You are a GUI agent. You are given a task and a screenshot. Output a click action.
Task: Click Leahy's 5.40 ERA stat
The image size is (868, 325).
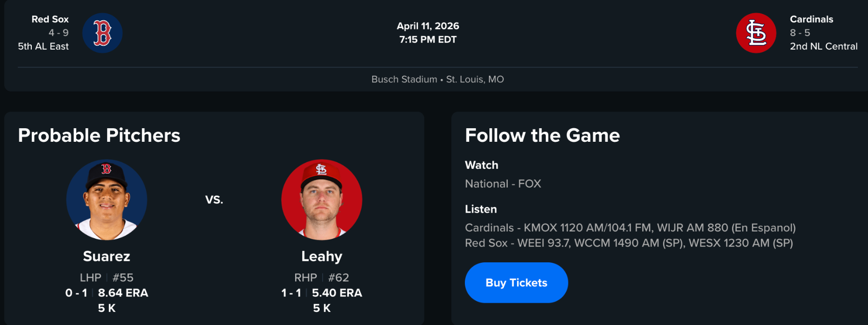click(337, 293)
